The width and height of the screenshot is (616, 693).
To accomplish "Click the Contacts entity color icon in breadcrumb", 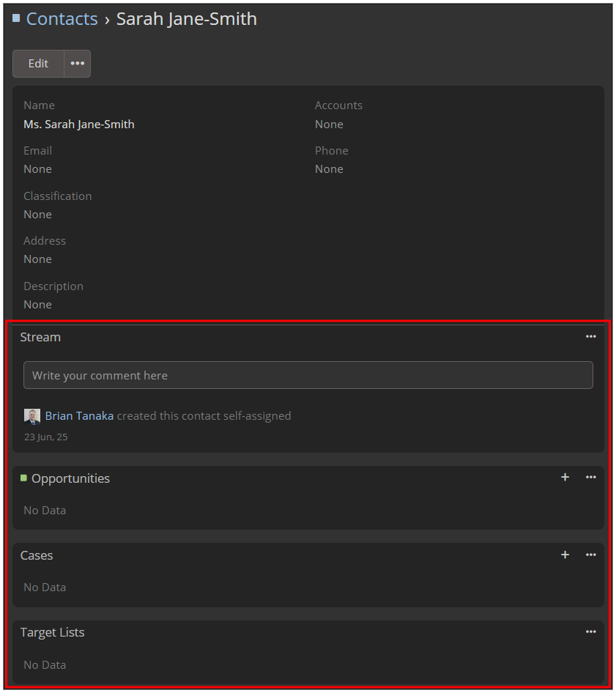I will tap(16, 18).
